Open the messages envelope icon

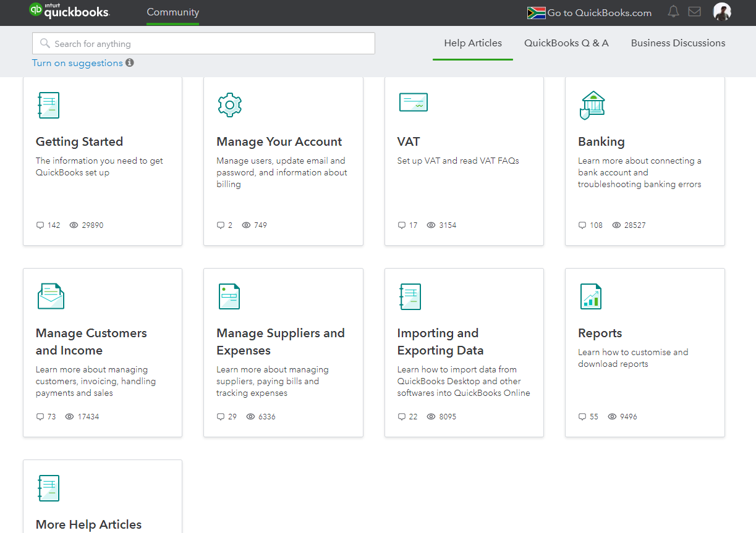tap(694, 12)
